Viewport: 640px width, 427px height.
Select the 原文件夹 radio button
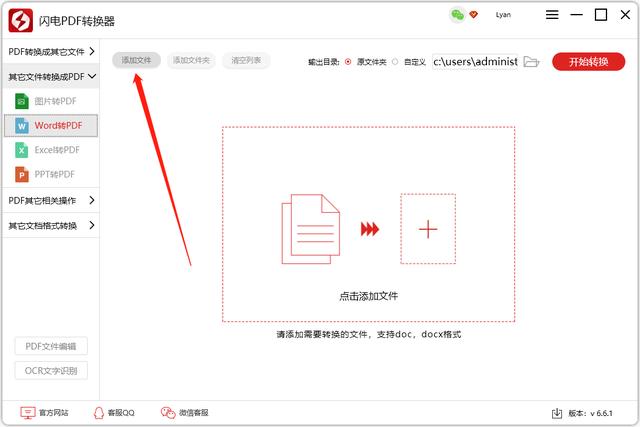[348, 61]
